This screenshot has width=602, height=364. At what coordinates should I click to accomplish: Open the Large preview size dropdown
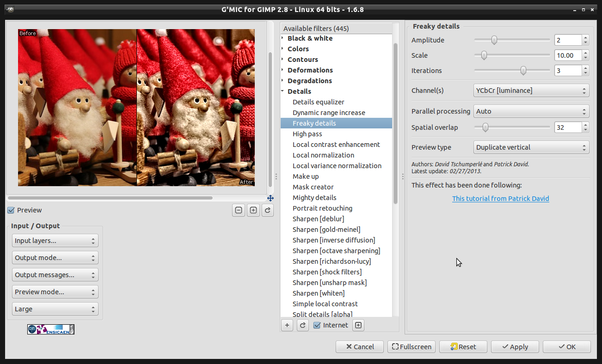(x=55, y=309)
